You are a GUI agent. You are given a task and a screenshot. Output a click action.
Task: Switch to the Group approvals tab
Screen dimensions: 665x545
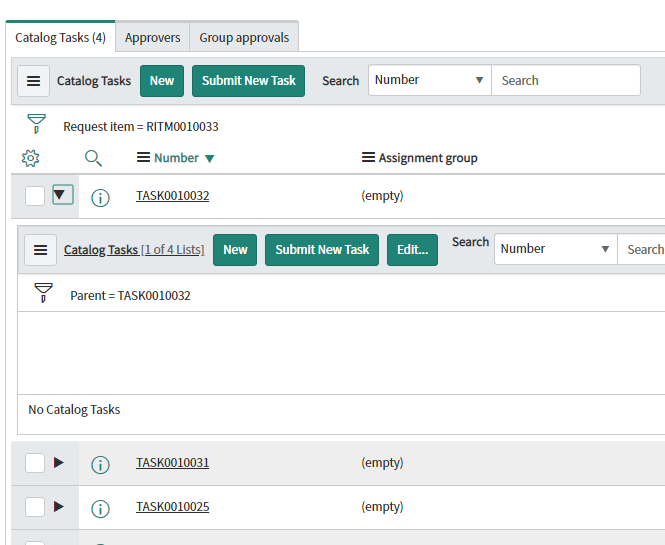point(244,37)
